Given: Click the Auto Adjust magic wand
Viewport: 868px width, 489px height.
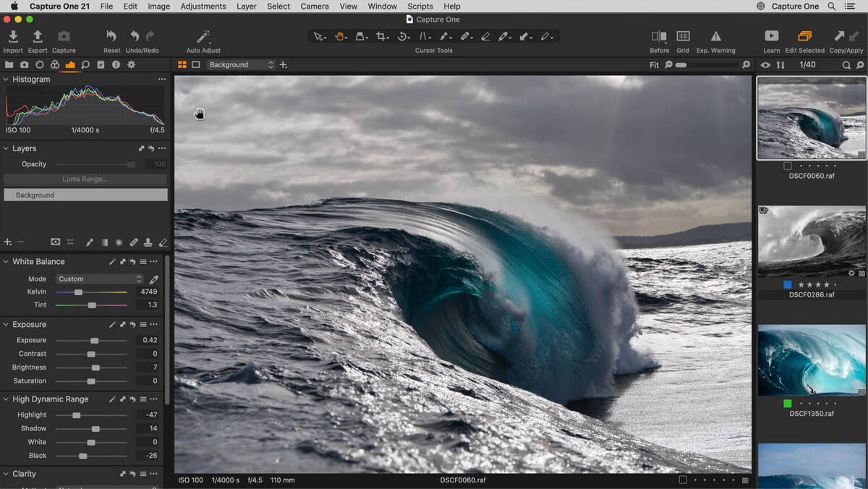Looking at the screenshot, I should pos(203,37).
